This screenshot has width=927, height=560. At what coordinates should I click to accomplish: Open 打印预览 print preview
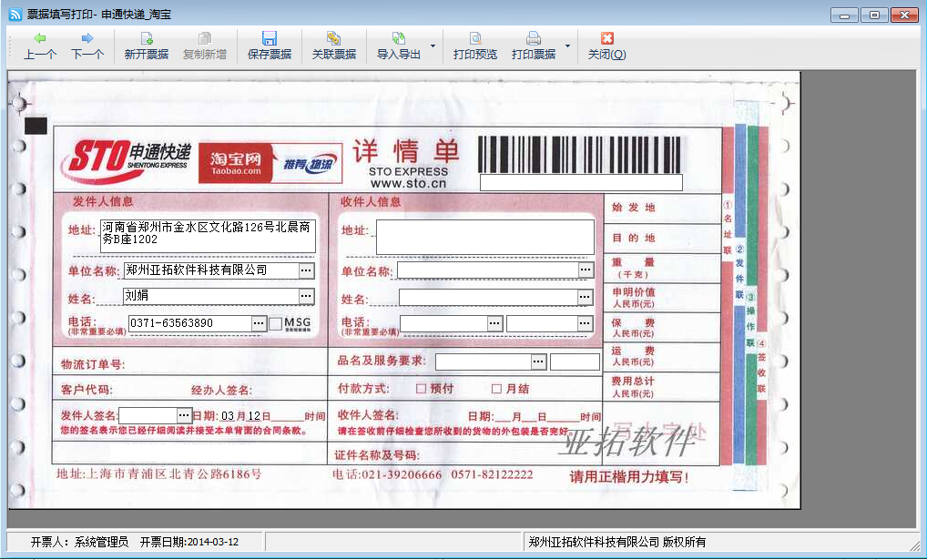[x=474, y=46]
